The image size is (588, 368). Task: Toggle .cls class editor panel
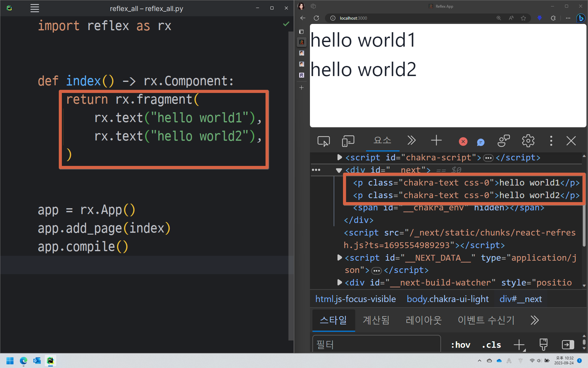pyautogui.click(x=491, y=345)
